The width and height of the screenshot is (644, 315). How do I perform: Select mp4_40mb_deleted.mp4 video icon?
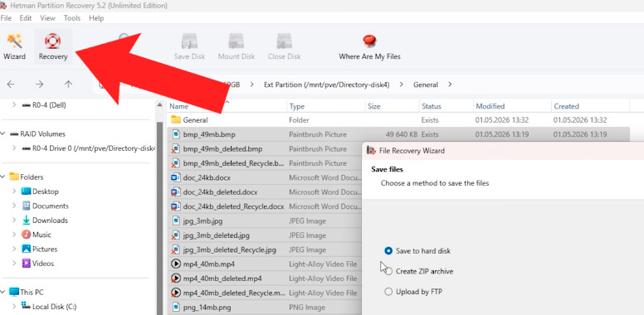(176, 278)
